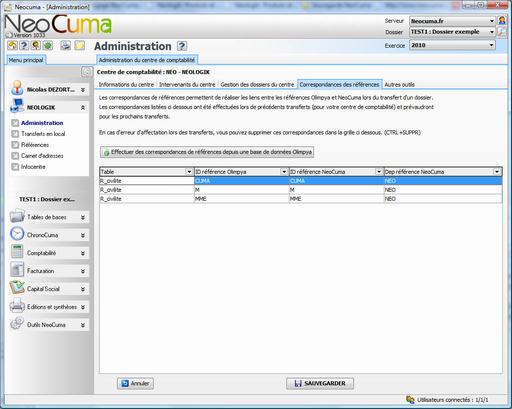Open the ChronoCuma clock icon
Viewport: 512px width, 409px height.
click(x=17, y=234)
